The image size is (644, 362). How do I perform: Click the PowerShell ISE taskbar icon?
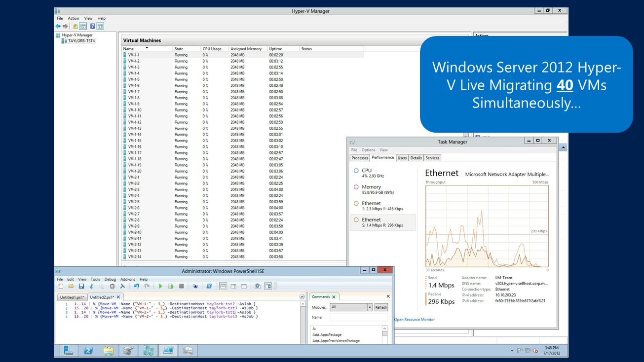(168, 351)
